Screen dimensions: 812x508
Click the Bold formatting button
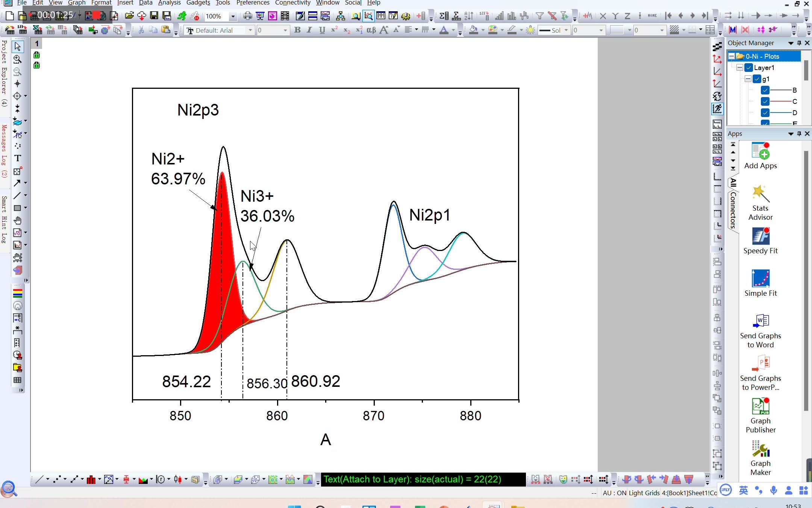(297, 30)
